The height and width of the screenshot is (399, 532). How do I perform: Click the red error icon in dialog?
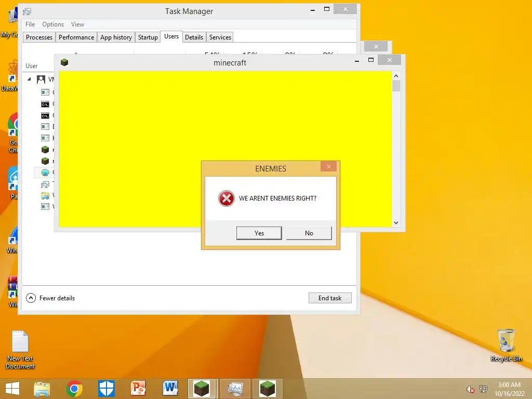pos(227,198)
